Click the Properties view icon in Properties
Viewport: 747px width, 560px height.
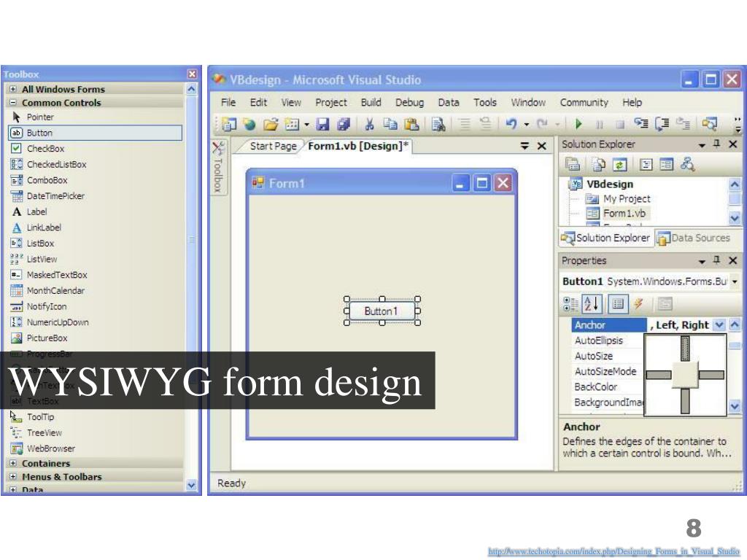(618, 304)
